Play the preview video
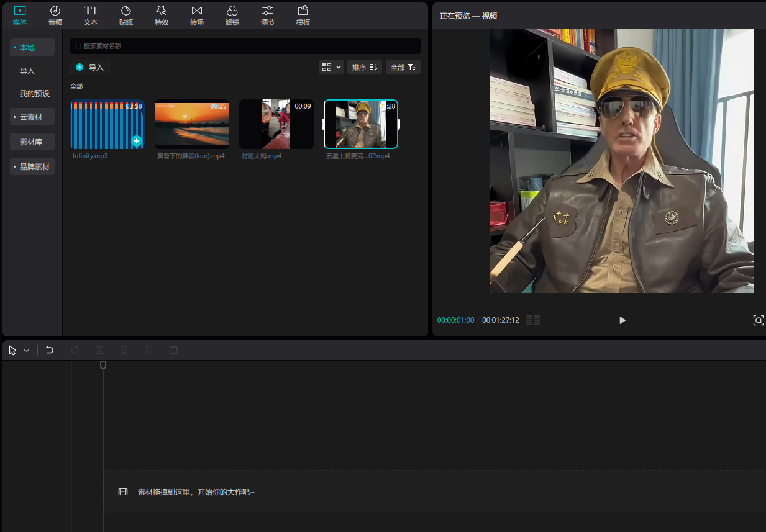Image resolution: width=766 pixels, height=532 pixels. click(x=622, y=320)
